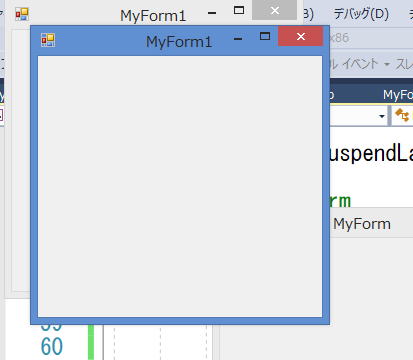
Task: Click the form icon on the inactive background MyForm1
Action: point(22,14)
